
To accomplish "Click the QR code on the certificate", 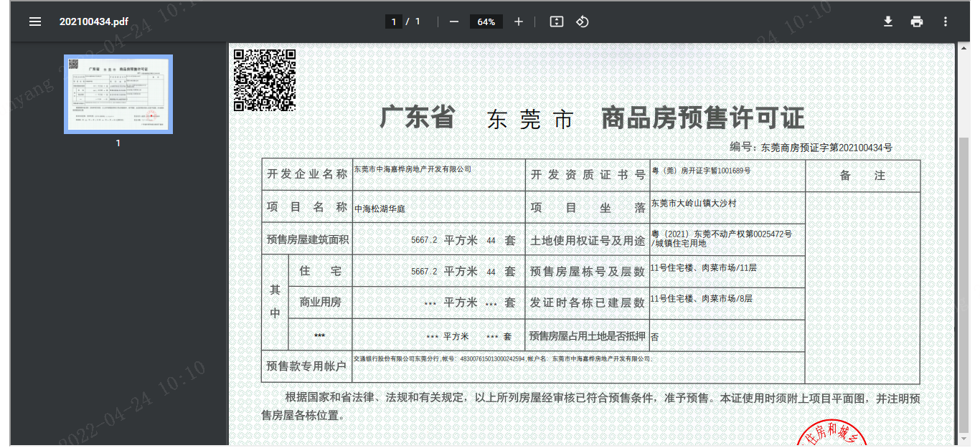I will coord(265,80).
